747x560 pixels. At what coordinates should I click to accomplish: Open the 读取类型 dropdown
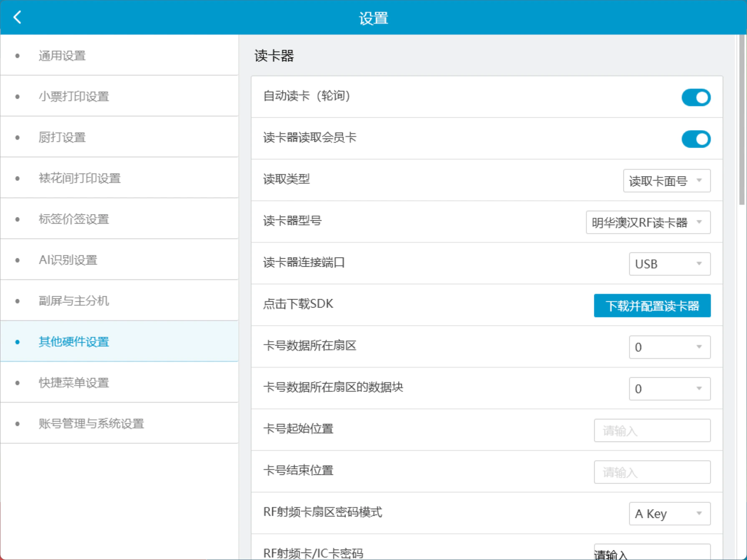click(666, 181)
